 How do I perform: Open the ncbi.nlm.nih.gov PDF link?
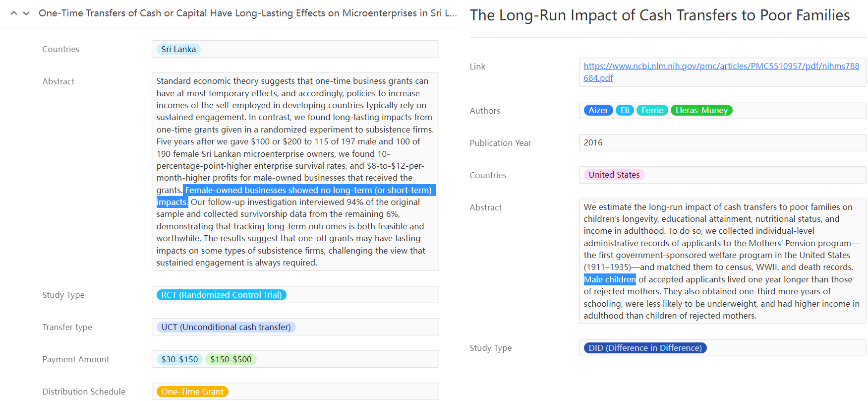tap(721, 67)
